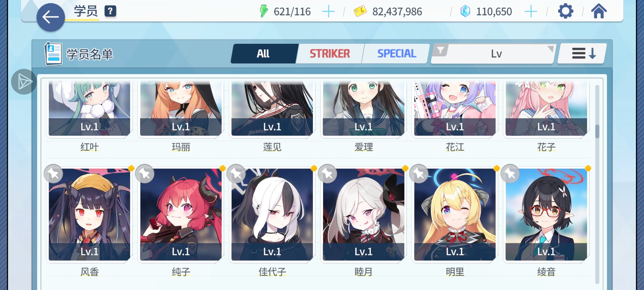The image size is (644, 290).
Task: Switch to the SPECIAL tab
Action: click(x=397, y=54)
